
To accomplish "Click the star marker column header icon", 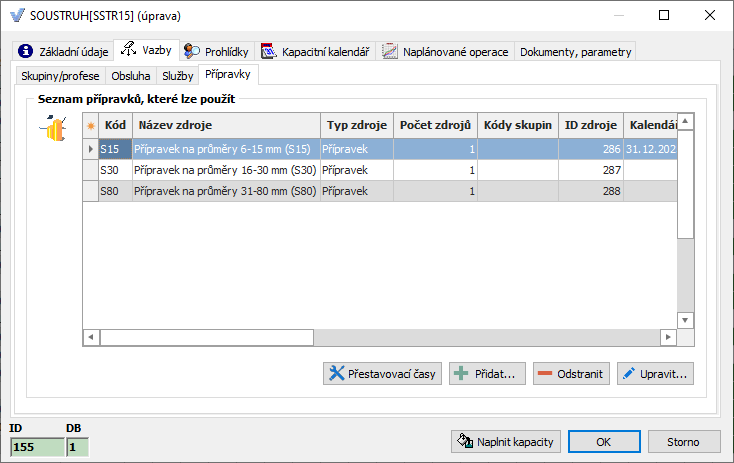I will coord(90,126).
